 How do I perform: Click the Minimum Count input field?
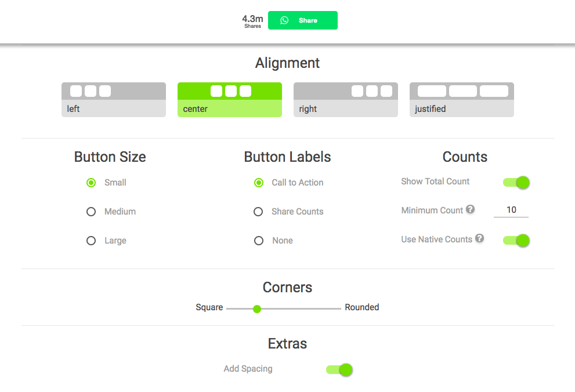[511, 210]
